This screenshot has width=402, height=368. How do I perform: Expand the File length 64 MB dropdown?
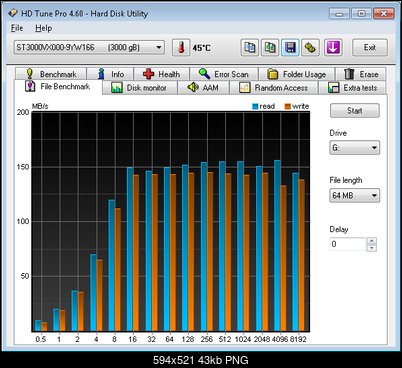tap(355, 195)
